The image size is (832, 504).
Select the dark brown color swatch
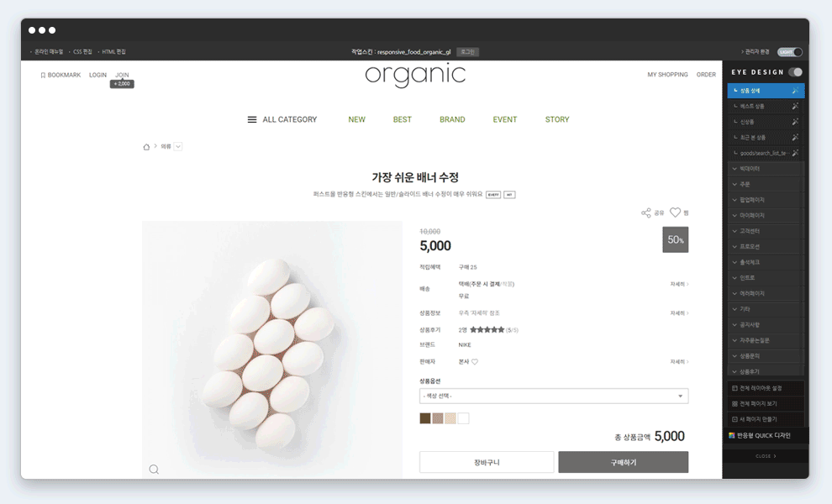tap(425, 418)
